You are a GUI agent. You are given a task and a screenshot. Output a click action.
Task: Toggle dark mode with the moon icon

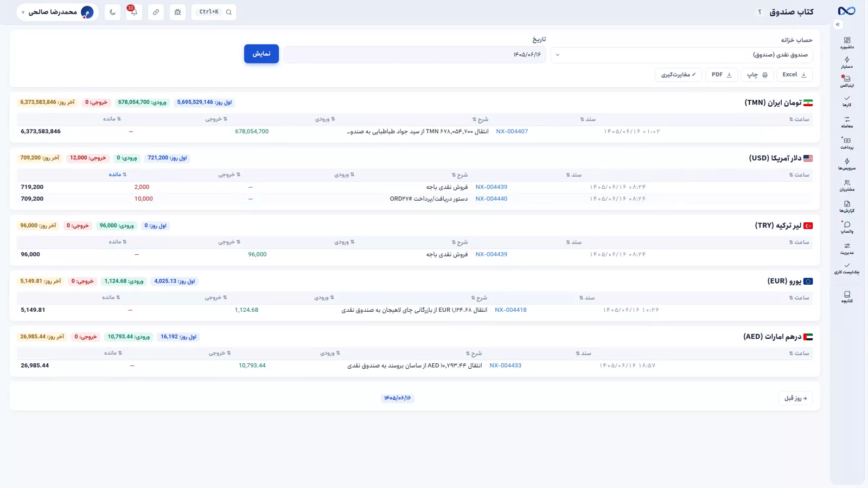click(112, 12)
